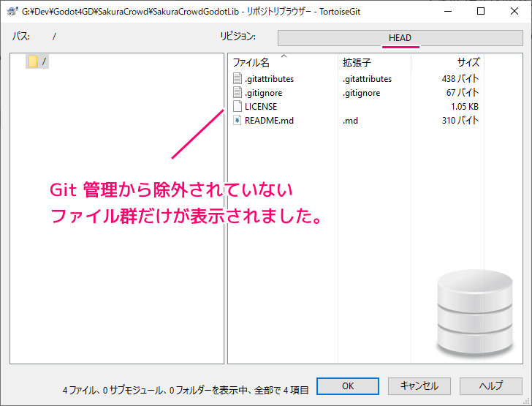Click the README.md file icon

pos(237,121)
